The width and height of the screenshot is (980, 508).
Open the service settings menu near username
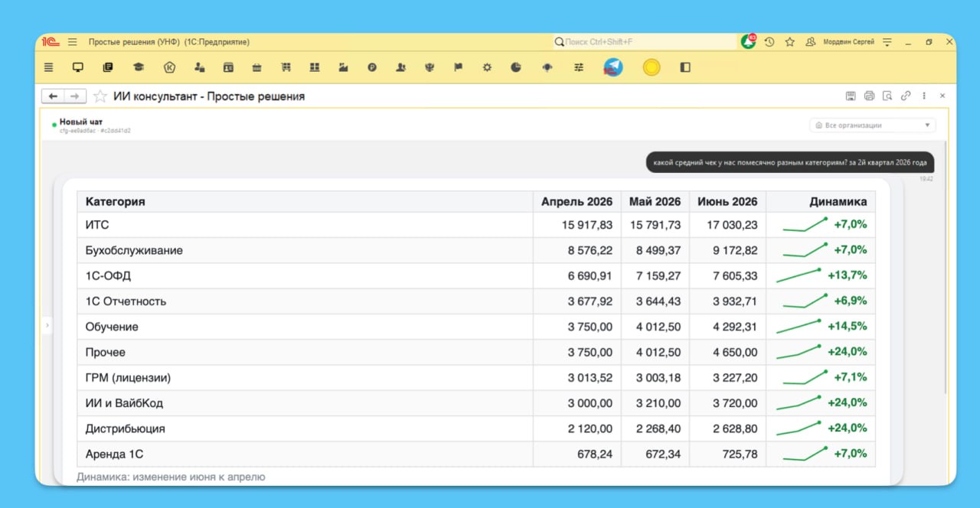pyautogui.click(x=887, y=42)
